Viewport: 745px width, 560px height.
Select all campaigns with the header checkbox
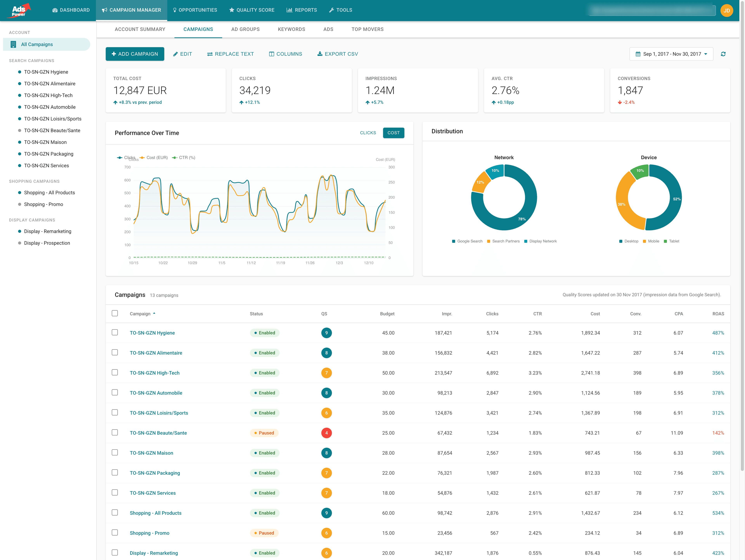[x=115, y=313]
